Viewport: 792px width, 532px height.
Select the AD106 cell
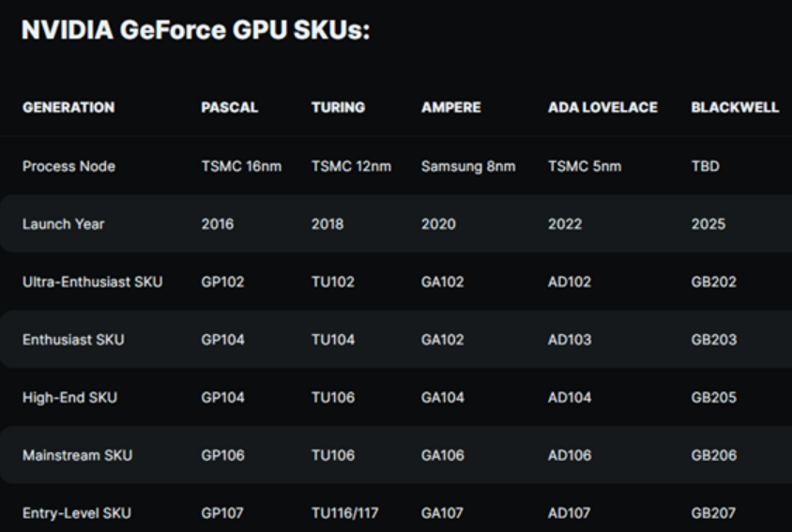[x=570, y=455]
